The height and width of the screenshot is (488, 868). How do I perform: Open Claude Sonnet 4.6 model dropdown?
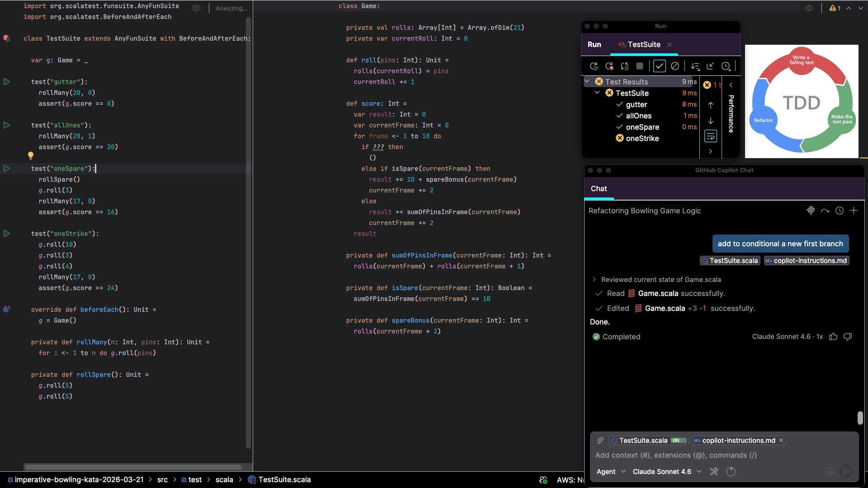pyautogui.click(x=667, y=472)
